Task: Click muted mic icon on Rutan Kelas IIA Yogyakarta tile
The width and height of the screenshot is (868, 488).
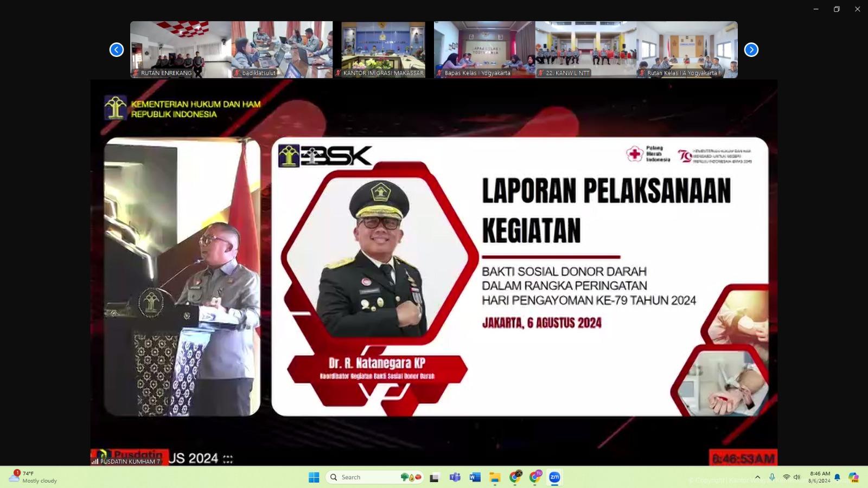Action: click(642, 73)
